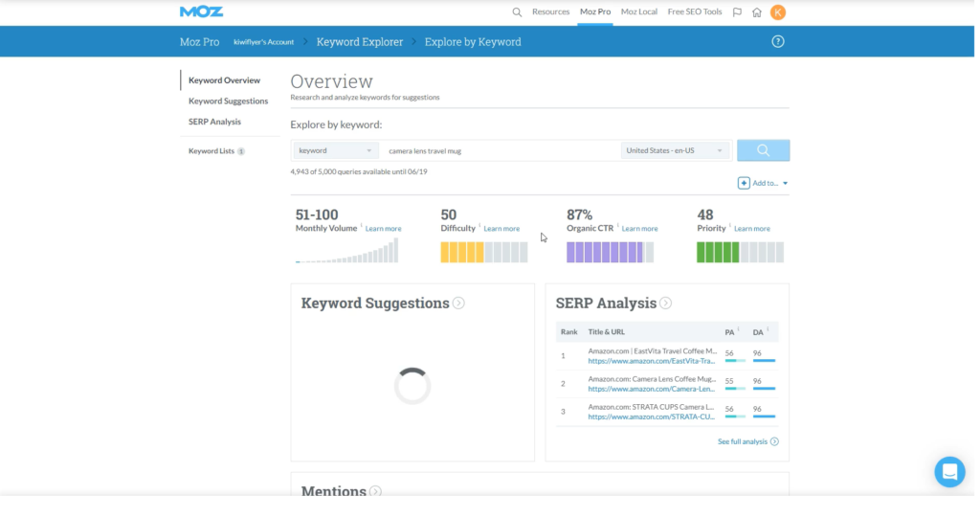This screenshot has width=980, height=518.
Task: Open the chat support bubble
Action: (x=950, y=472)
